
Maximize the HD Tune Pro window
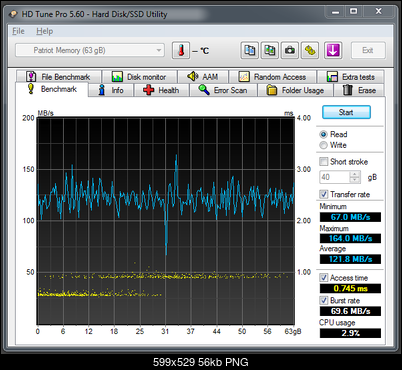pyautogui.click(x=354, y=12)
